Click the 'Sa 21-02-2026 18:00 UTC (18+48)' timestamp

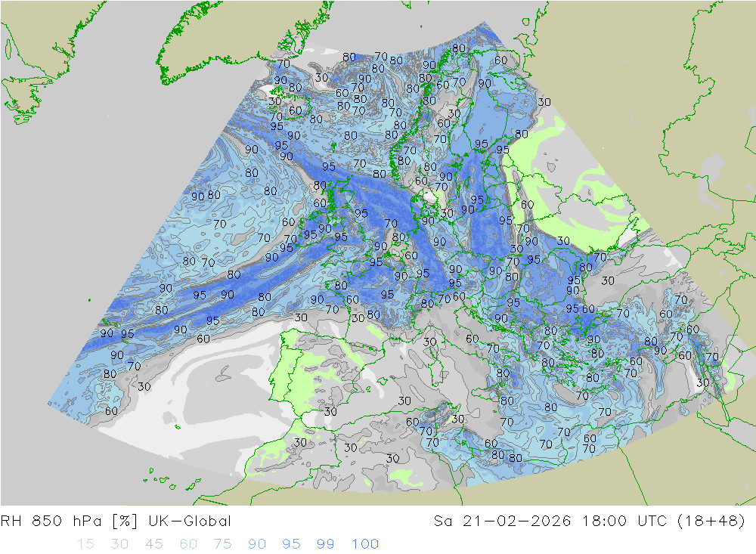coord(589,522)
